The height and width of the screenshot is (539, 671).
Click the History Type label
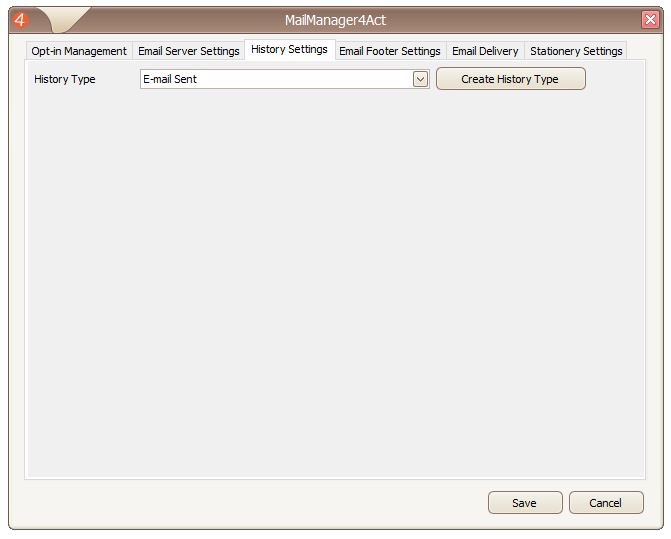pos(65,79)
